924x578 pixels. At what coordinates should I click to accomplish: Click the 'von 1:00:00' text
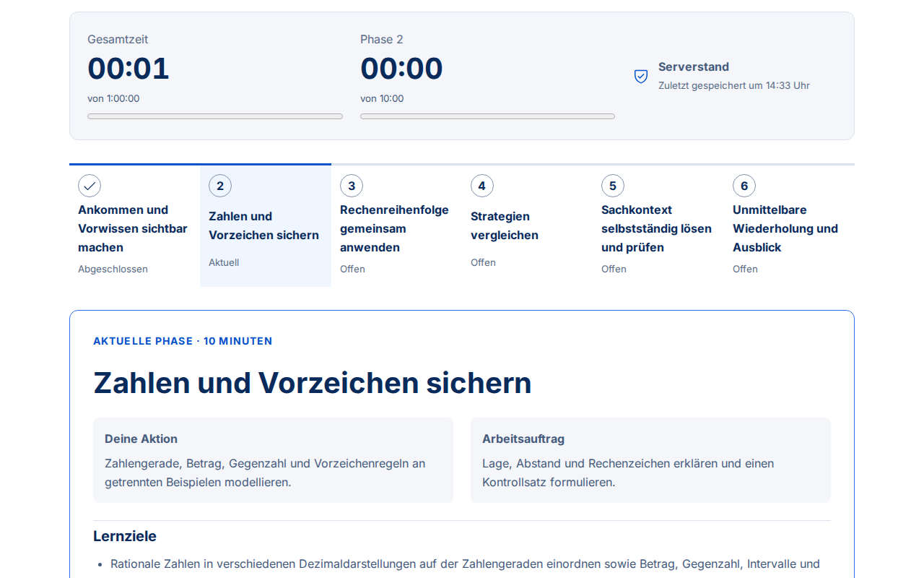113,98
